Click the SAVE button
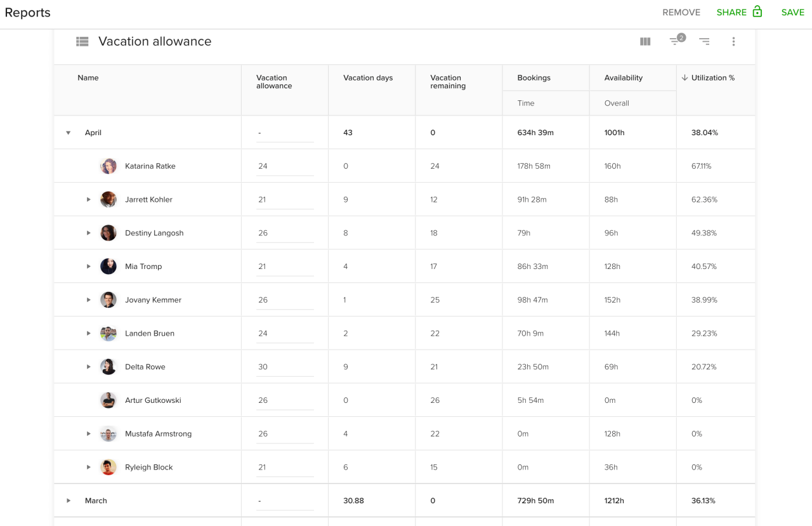The image size is (812, 526). click(792, 13)
